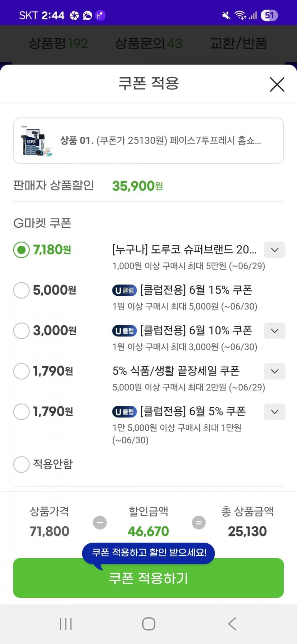297x644 pixels.
Task: Tap the 페이스7 product thumbnail image
Action: (36, 141)
